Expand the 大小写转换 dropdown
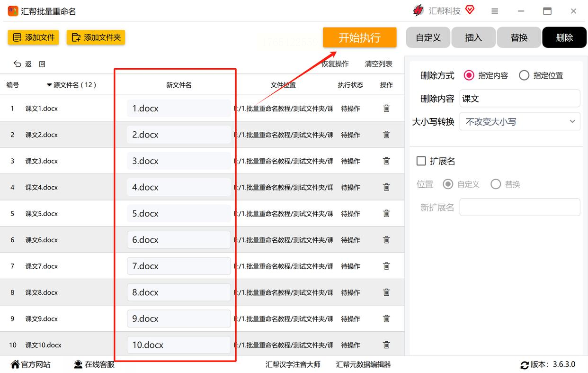The height and width of the screenshot is (373, 588). 519,122
